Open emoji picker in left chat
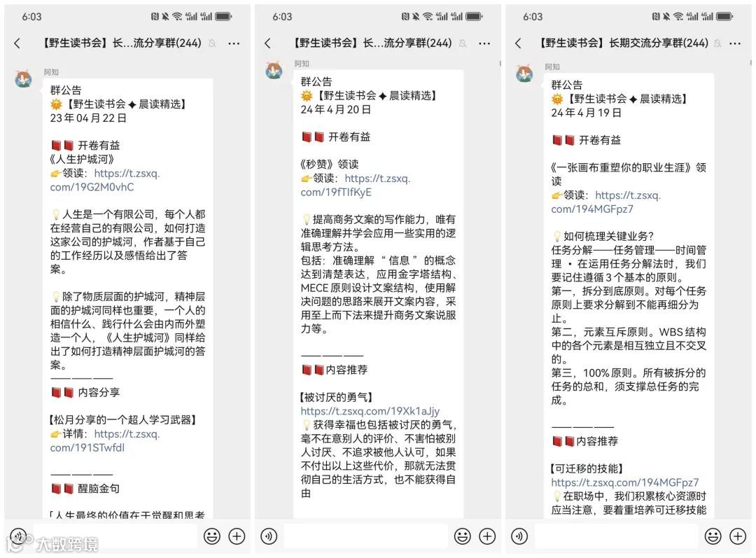 (x=211, y=536)
